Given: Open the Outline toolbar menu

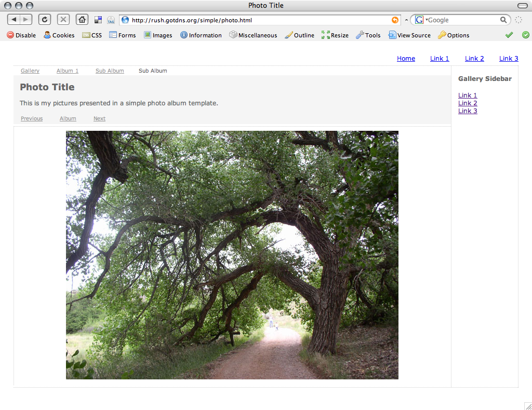Looking at the screenshot, I should tap(300, 35).
